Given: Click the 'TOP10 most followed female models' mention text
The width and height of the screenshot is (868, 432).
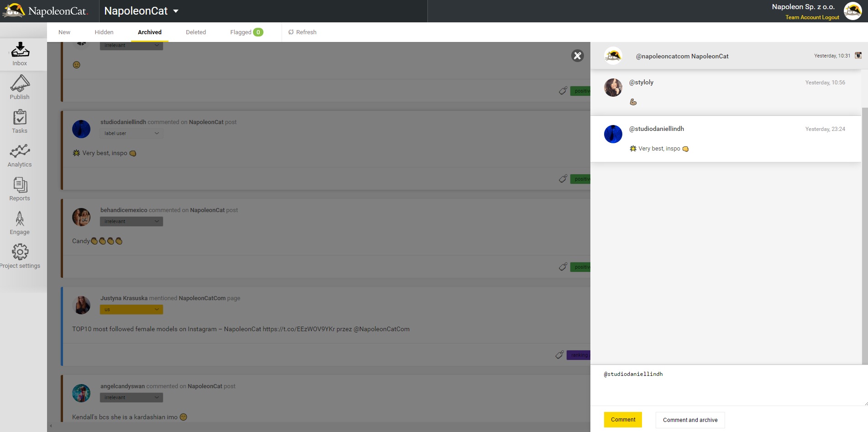Looking at the screenshot, I should 241,329.
